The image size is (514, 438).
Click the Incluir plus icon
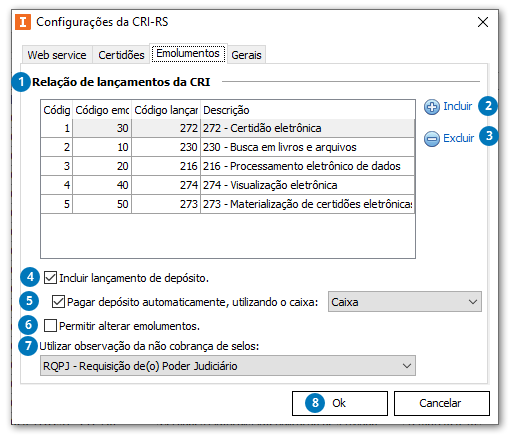[x=432, y=107]
